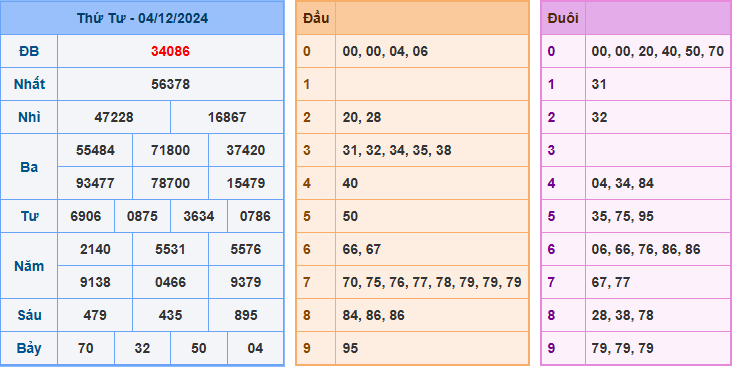Click third prize number 93477
This screenshot has height=367, width=732.
tap(95, 183)
